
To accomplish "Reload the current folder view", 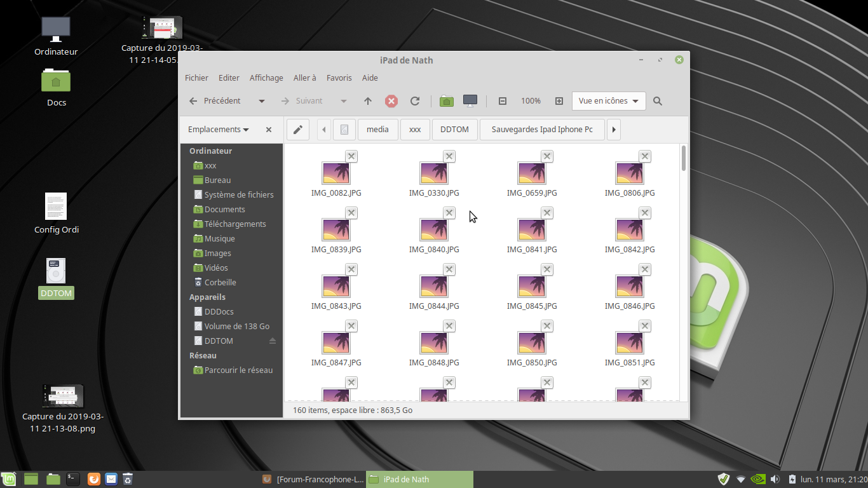I will [x=415, y=101].
